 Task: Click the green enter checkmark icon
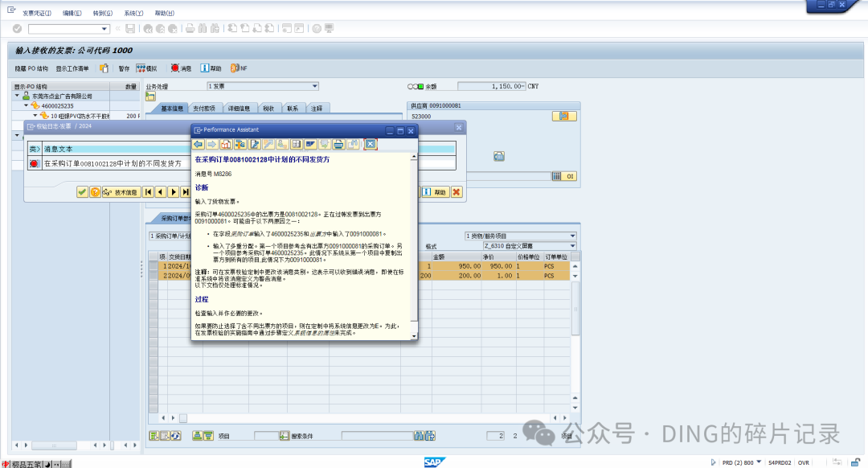[17, 29]
